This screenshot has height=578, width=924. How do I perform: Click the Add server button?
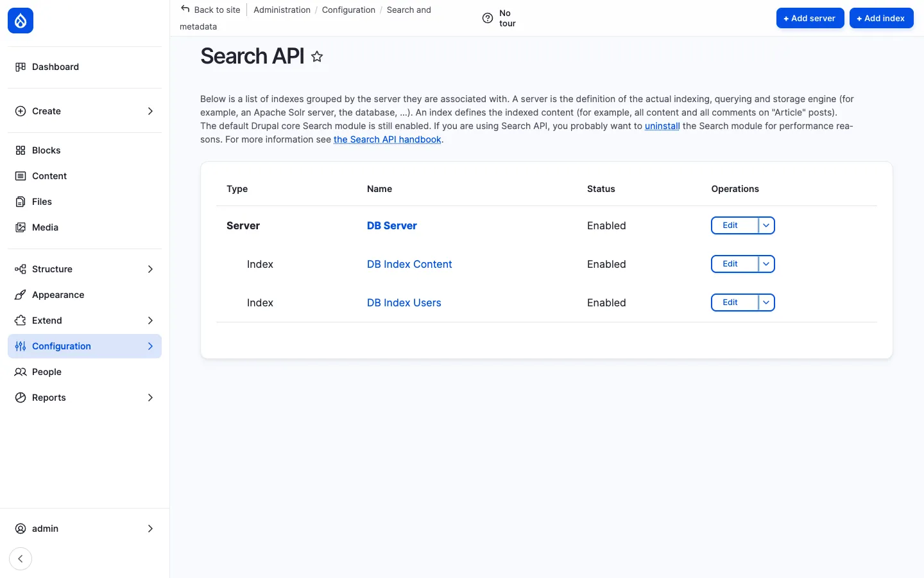810,18
